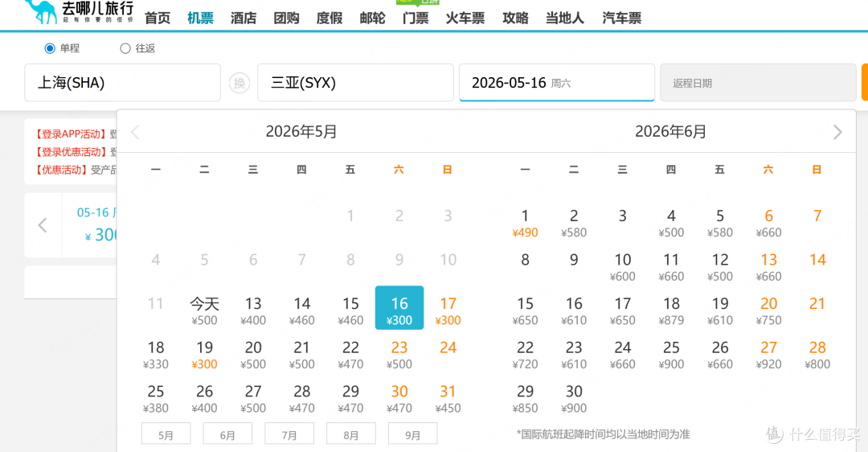Select June 12 priced ¥500

click(719, 267)
